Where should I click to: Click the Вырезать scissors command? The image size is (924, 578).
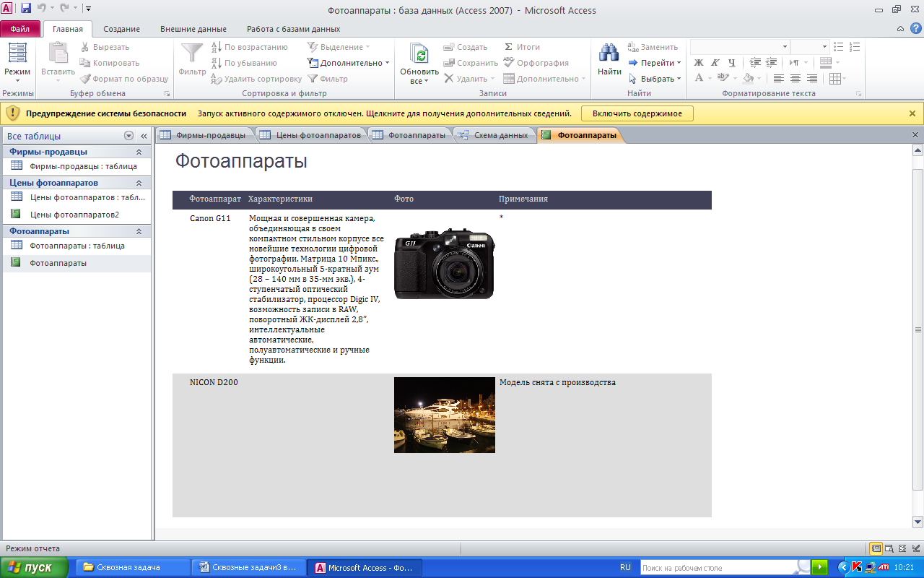[x=105, y=47]
